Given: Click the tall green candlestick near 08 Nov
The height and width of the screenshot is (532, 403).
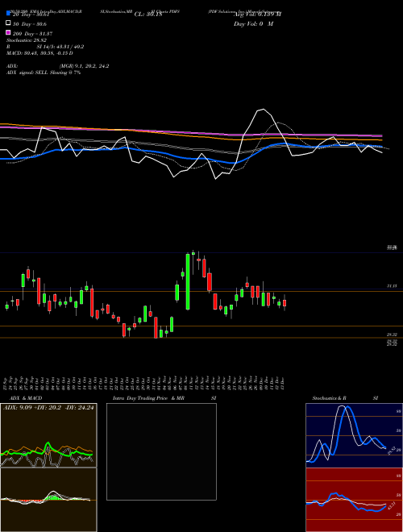Looking at the screenshot, I should click(188, 281).
